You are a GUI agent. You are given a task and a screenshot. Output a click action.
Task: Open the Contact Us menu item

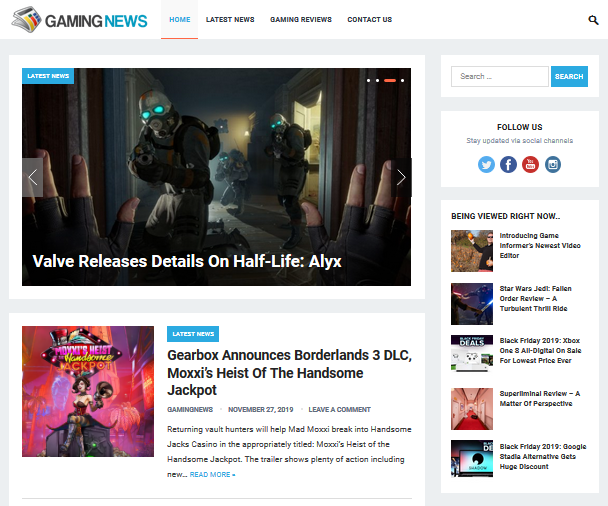click(370, 19)
